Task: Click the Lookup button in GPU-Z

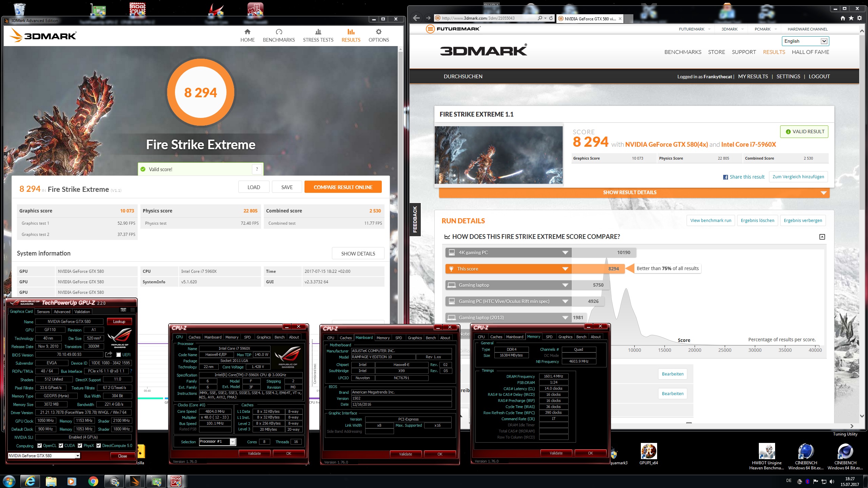Action: [119, 321]
